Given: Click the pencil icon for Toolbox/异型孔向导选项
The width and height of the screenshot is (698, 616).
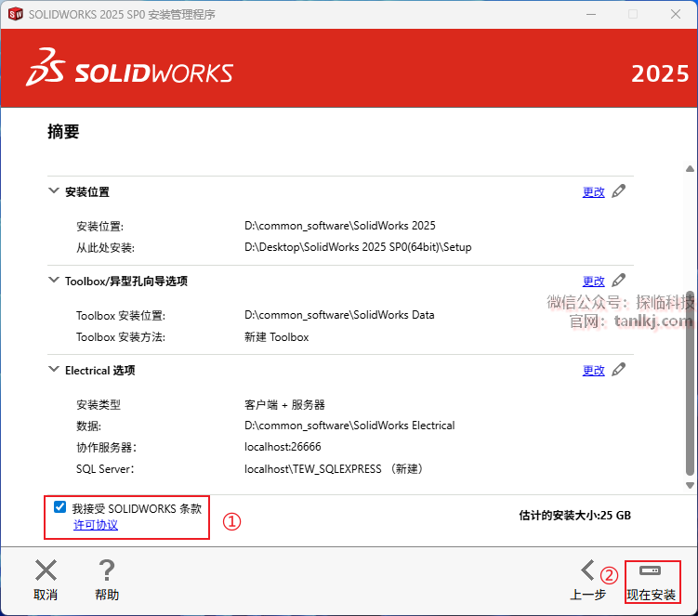Looking at the screenshot, I should click(x=618, y=281).
